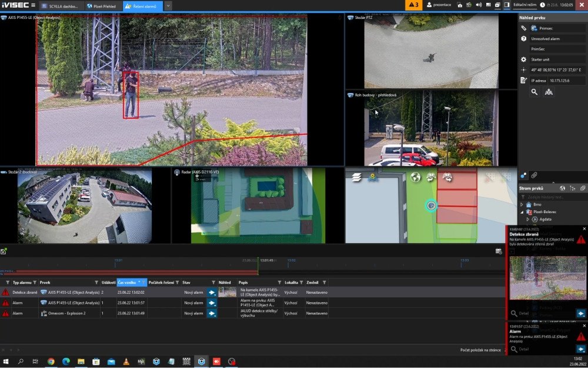Open VLC media player from the taskbar
This screenshot has height=368, width=588.
pyautogui.click(x=125, y=362)
